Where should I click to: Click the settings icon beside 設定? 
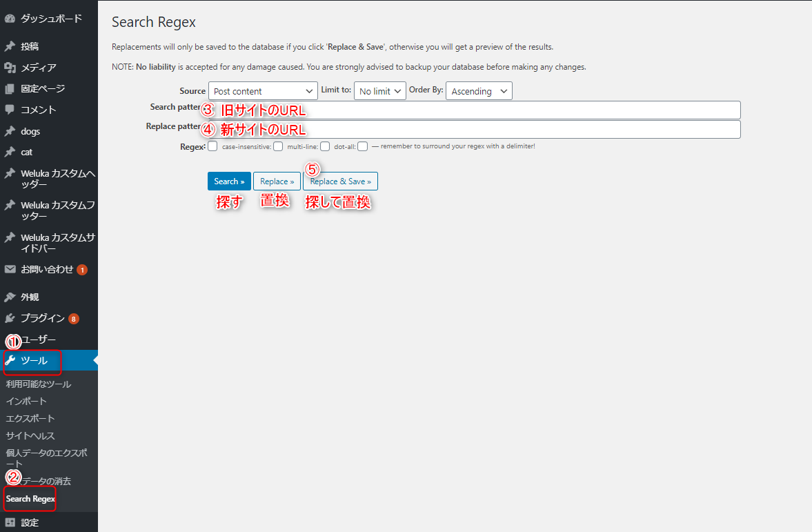click(10, 522)
